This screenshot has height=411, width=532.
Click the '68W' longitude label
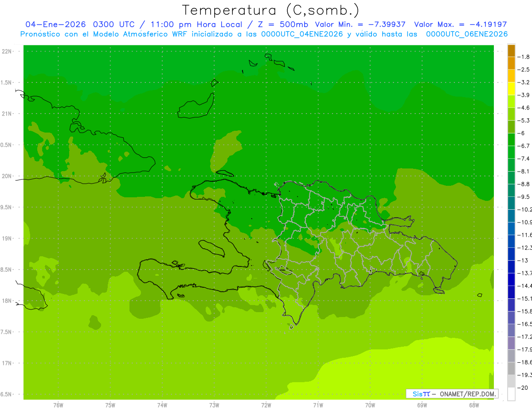pos(474,406)
